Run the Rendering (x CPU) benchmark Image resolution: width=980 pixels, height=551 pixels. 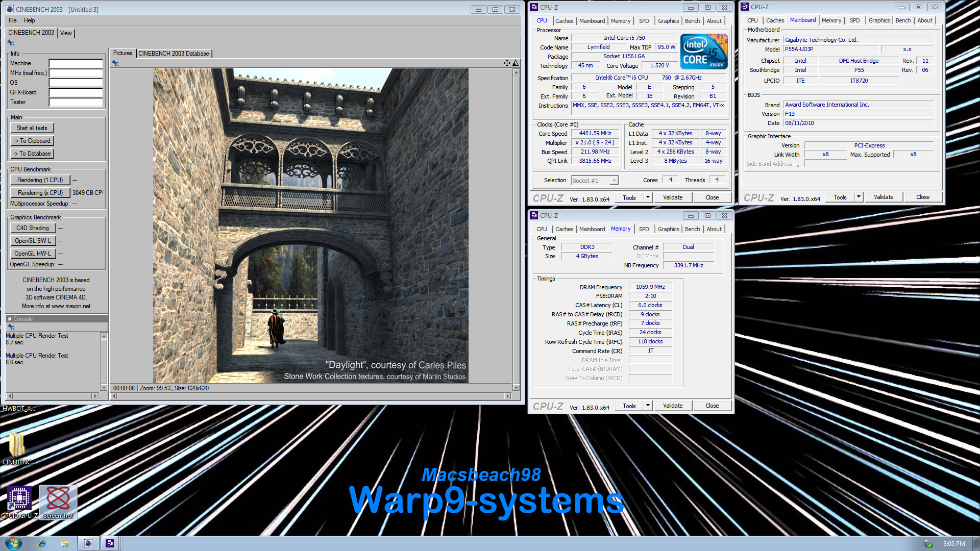click(x=40, y=193)
